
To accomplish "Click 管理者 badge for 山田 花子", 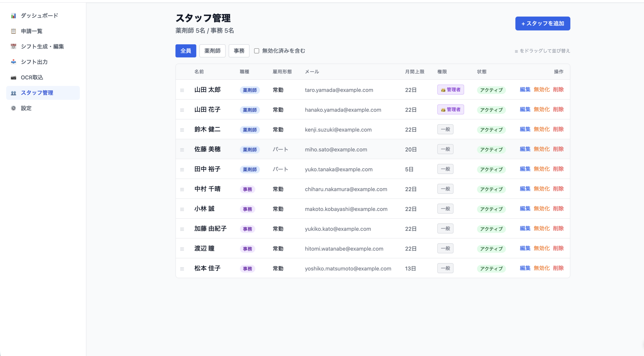I will 451,110.
